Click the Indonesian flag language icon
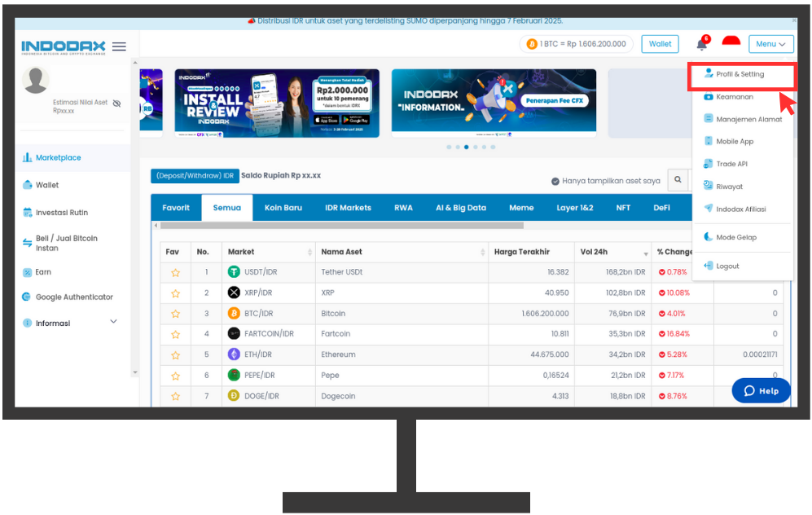This screenshot has width=812, height=515. [731, 42]
